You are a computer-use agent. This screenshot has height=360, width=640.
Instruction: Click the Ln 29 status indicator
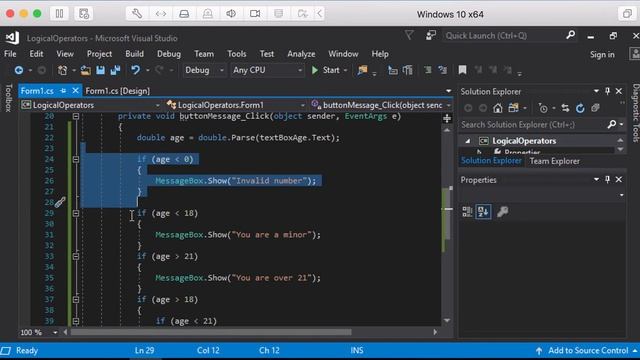tap(144, 351)
